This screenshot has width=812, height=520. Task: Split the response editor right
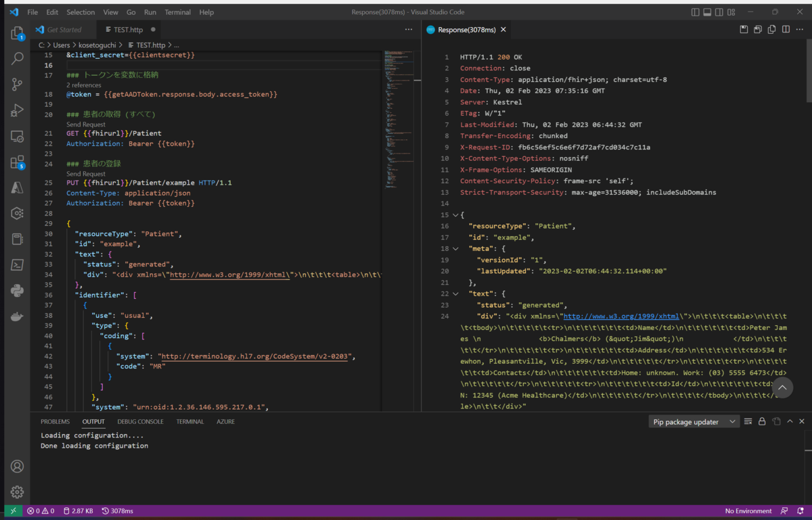click(x=786, y=30)
